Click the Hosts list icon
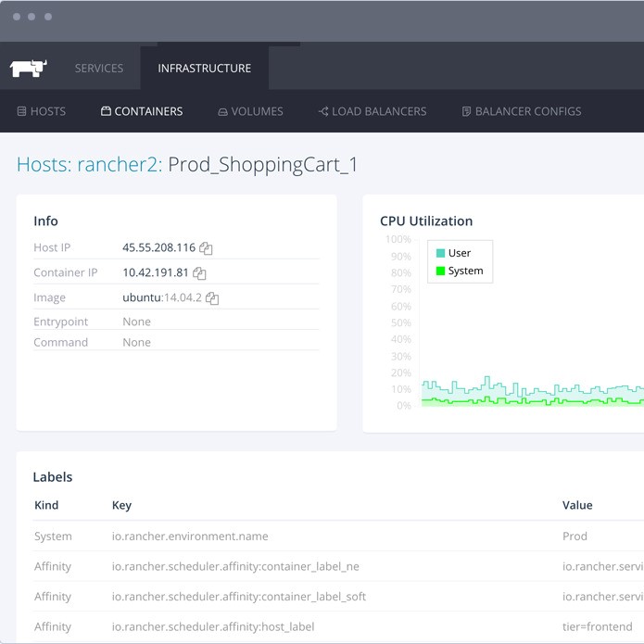 pos(21,111)
